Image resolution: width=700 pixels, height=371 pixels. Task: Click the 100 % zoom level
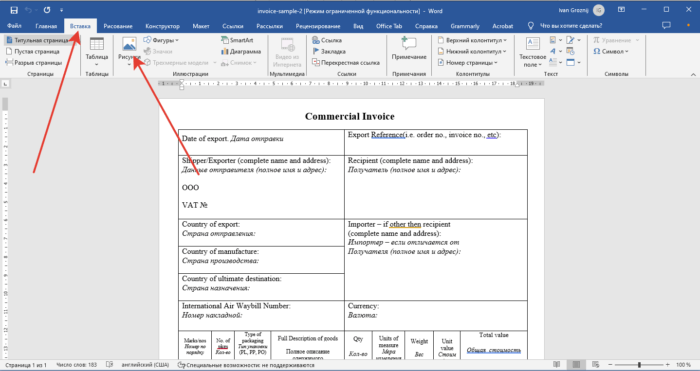click(x=683, y=365)
